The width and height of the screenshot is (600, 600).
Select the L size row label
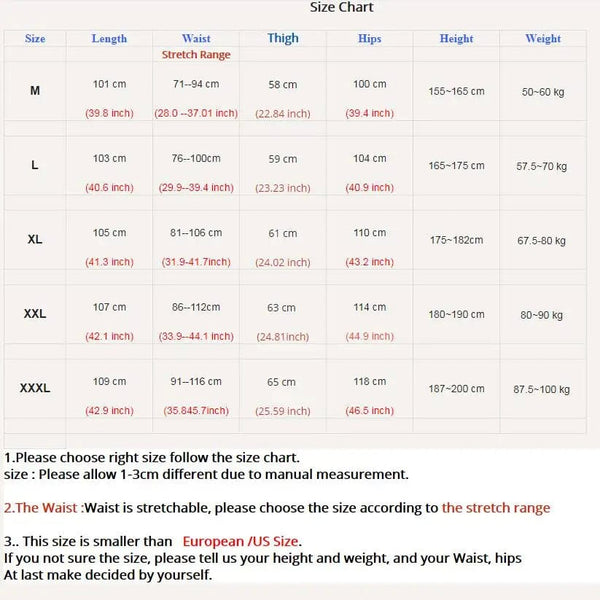point(35,165)
